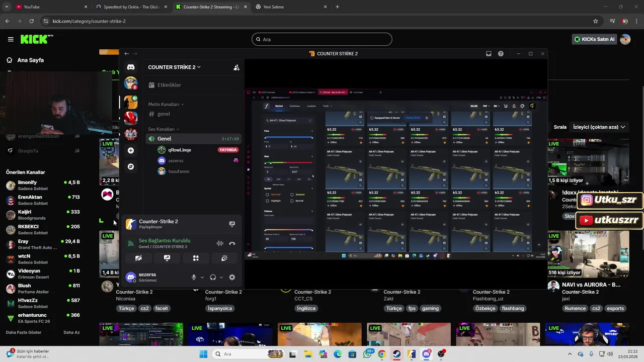Open the Kick profile avatar menu
Viewport: 644px width, 362px height.
pyautogui.click(x=625, y=39)
